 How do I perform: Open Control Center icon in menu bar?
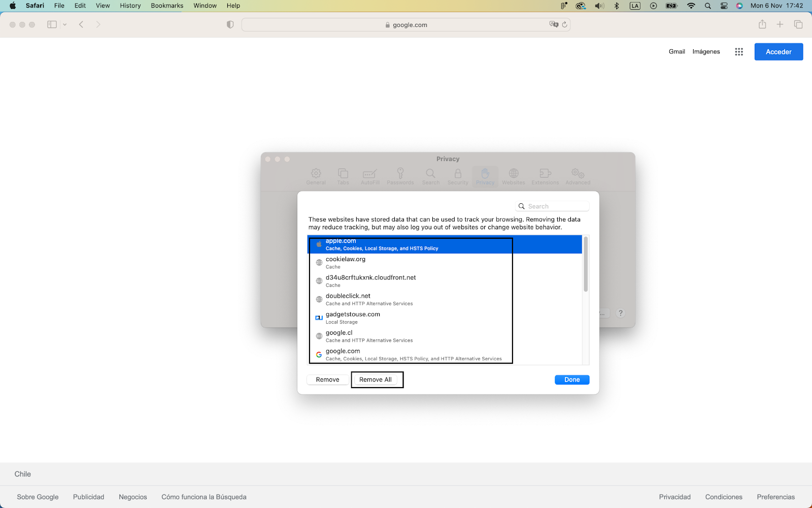(724, 6)
